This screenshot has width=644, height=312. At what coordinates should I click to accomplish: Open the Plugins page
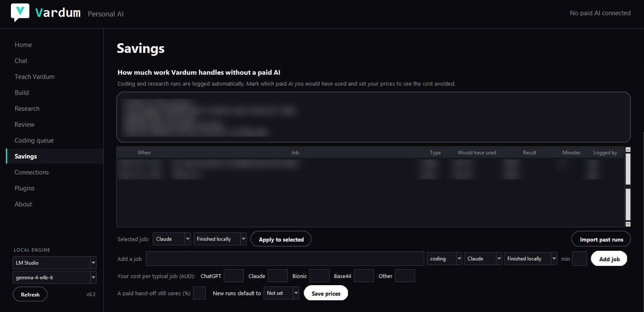[x=24, y=188]
